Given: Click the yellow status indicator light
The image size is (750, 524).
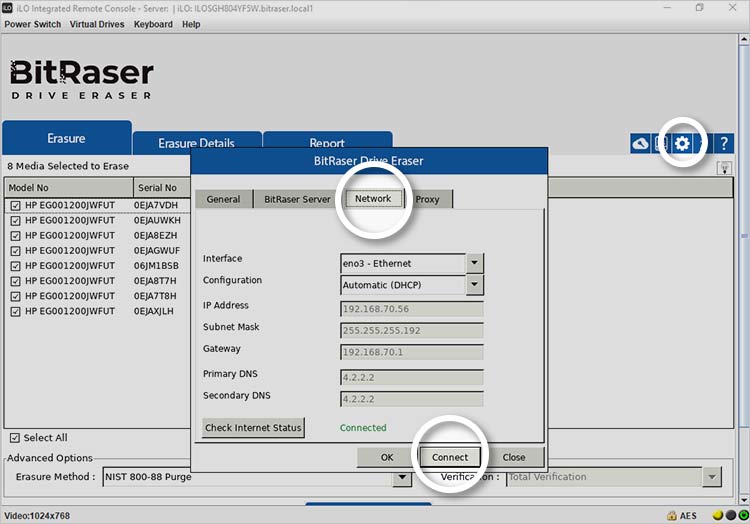Looking at the screenshot, I should click(x=717, y=515).
